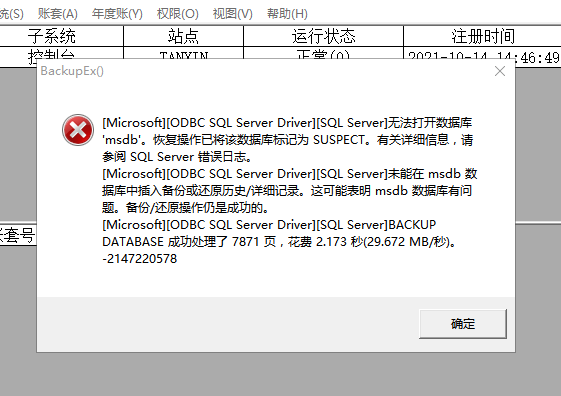Click the msdb SUSPECT error message line
561x396 pixels.
click(x=288, y=140)
